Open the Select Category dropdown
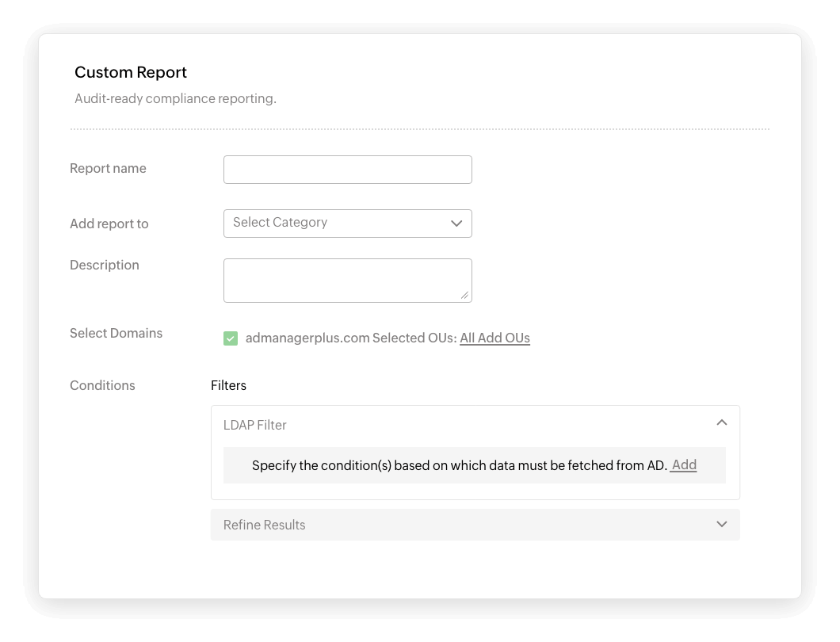This screenshot has width=840, height=642. (347, 224)
